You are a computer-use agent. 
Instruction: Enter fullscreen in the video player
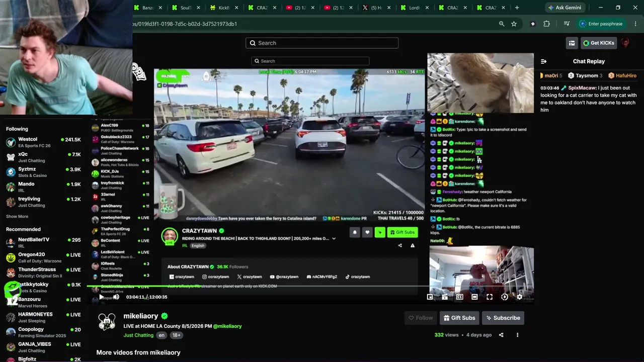click(x=490, y=297)
